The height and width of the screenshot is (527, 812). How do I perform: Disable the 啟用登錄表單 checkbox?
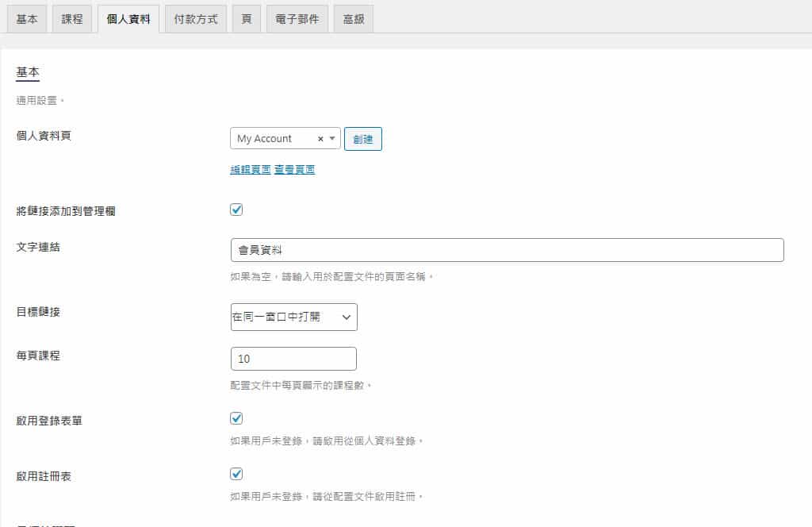[236, 418]
